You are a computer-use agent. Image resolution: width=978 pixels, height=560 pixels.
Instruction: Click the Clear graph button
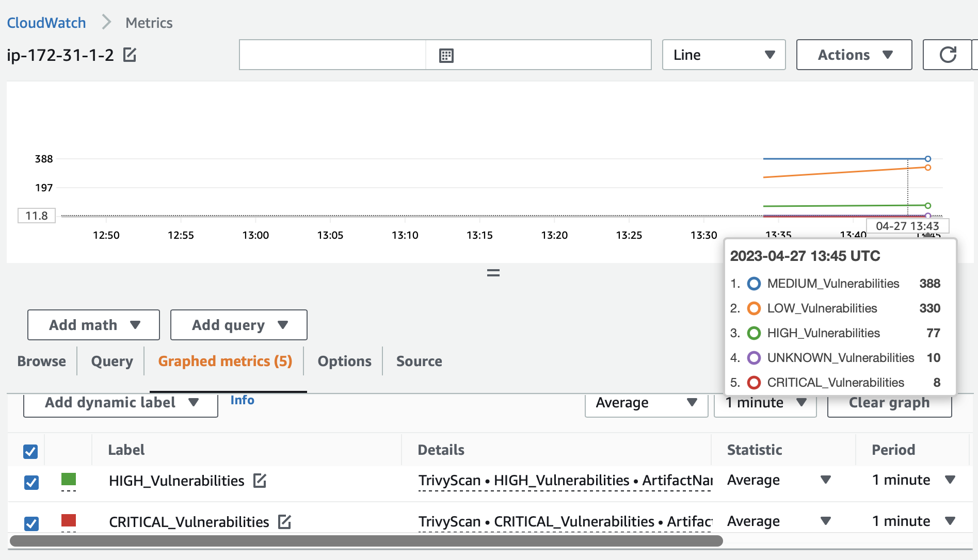889,403
